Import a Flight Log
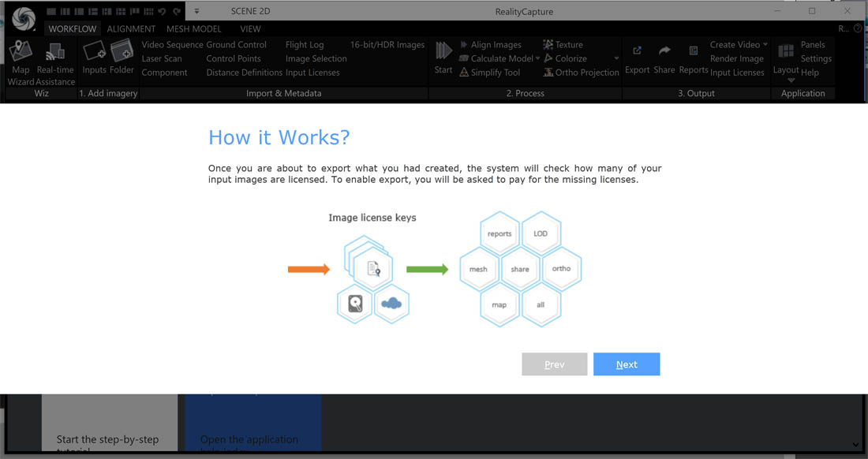 tap(305, 45)
